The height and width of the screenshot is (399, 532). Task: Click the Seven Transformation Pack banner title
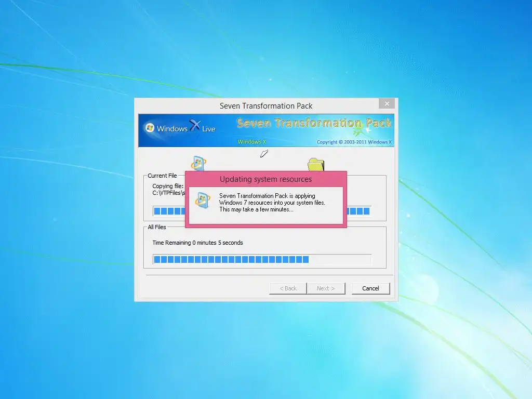click(314, 123)
